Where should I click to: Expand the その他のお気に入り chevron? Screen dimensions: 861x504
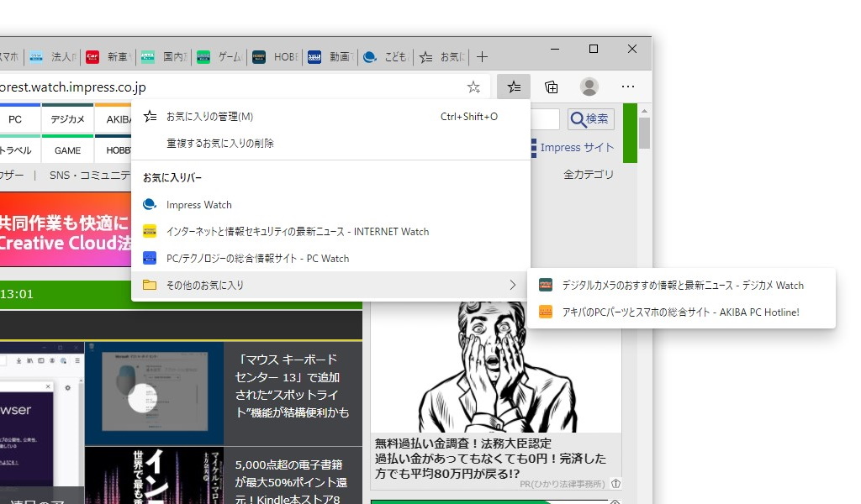[513, 285]
